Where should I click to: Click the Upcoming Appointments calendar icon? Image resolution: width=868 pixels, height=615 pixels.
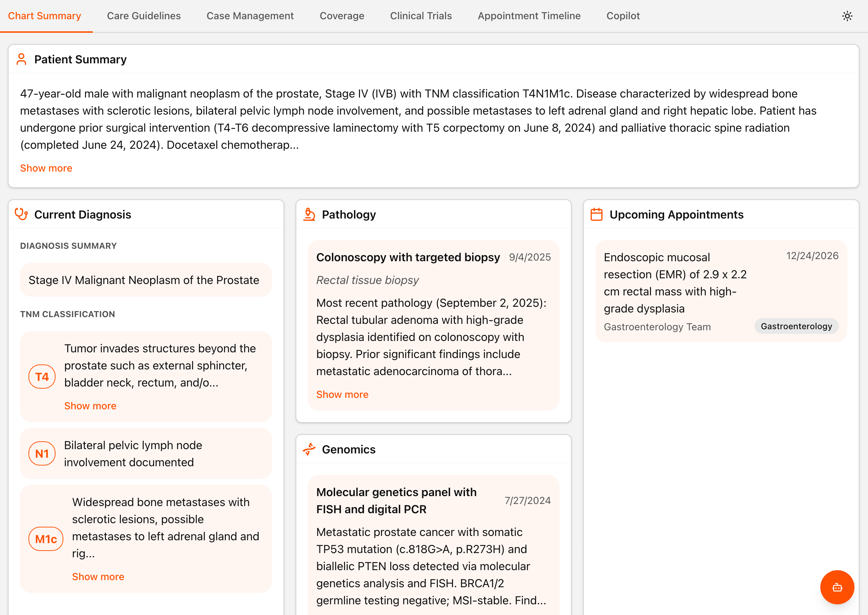(x=597, y=214)
